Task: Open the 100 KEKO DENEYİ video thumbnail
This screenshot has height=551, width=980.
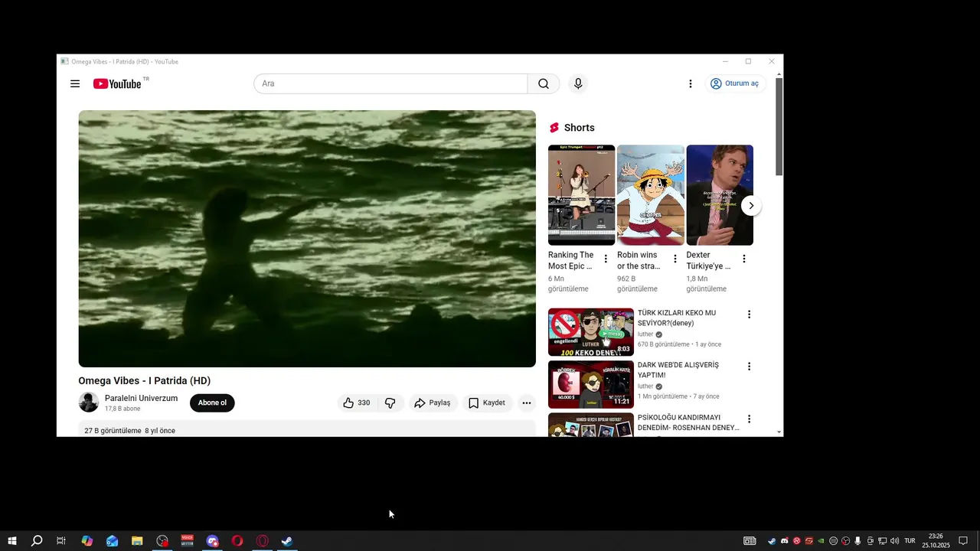Action: click(591, 332)
